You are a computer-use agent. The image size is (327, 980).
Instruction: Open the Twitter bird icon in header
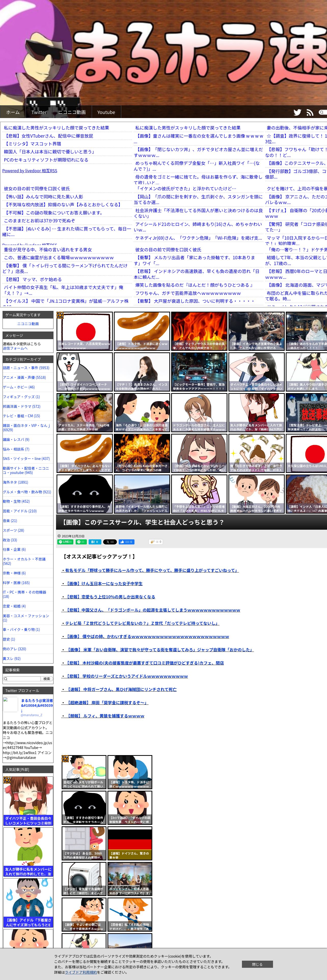pyautogui.click(x=297, y=112)
